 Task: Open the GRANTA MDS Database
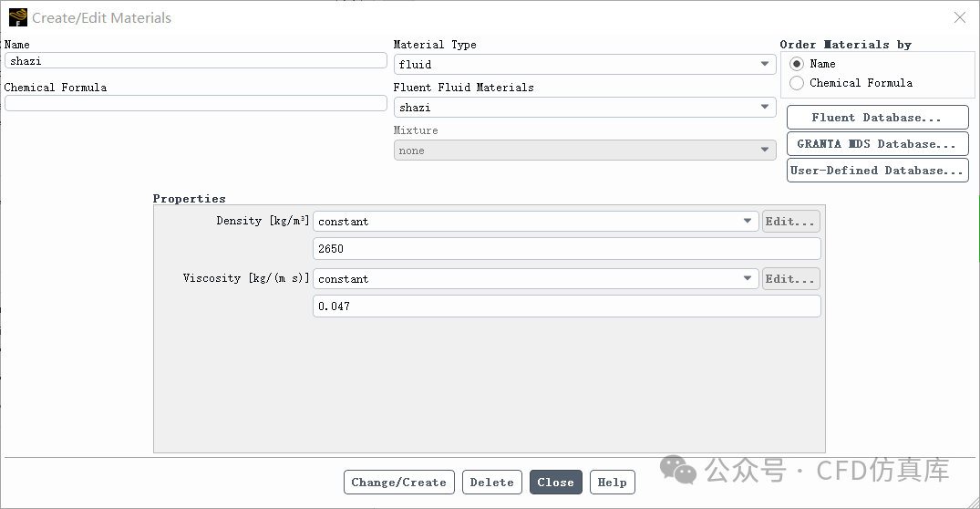tap(878, 144)
